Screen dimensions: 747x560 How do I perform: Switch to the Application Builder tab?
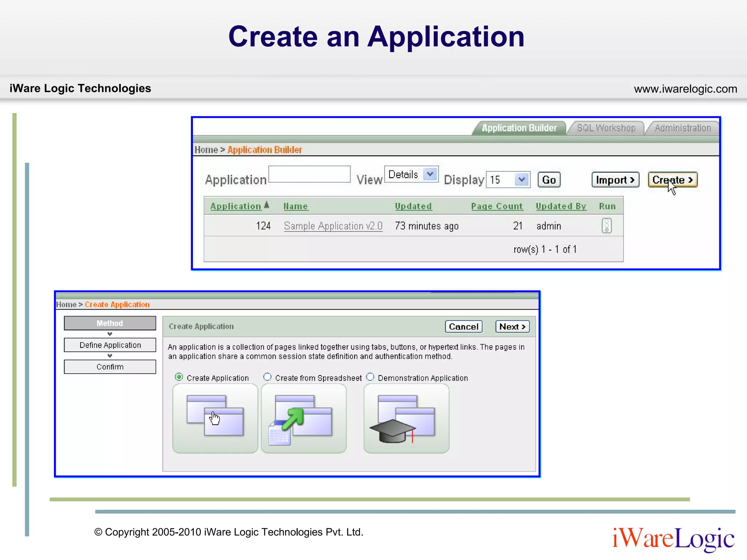pos(519,128)
